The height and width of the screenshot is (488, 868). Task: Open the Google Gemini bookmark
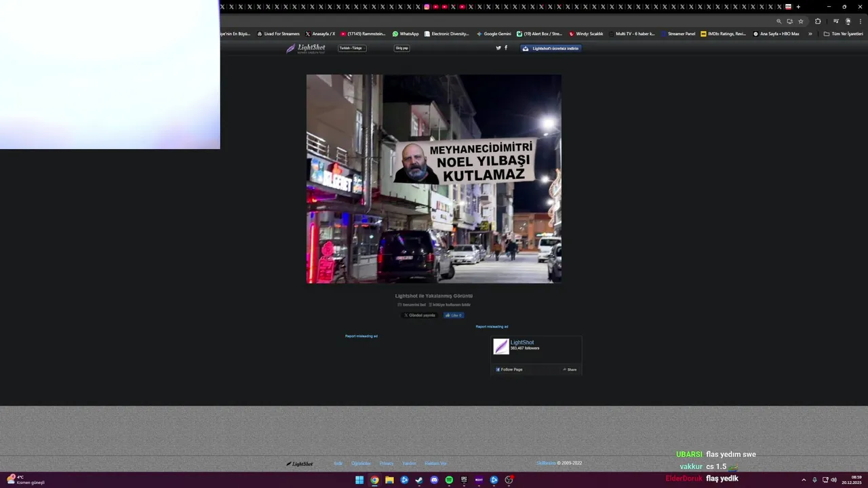(x=494, y=34)
